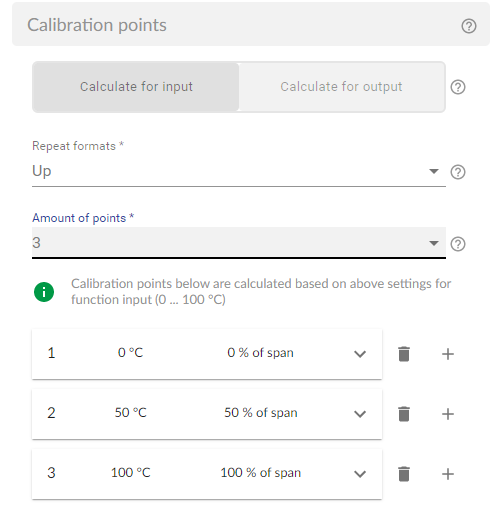Select the 50 % of span row
This screenshot has height=512, width=496.
pyautogui.click(x=207, y=414)
